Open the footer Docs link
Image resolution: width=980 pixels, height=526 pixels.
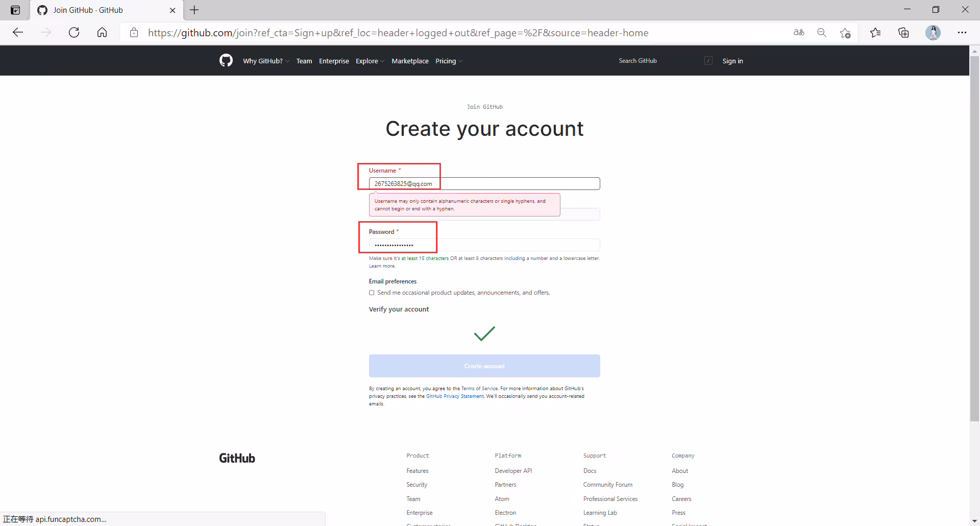[590, 471]
